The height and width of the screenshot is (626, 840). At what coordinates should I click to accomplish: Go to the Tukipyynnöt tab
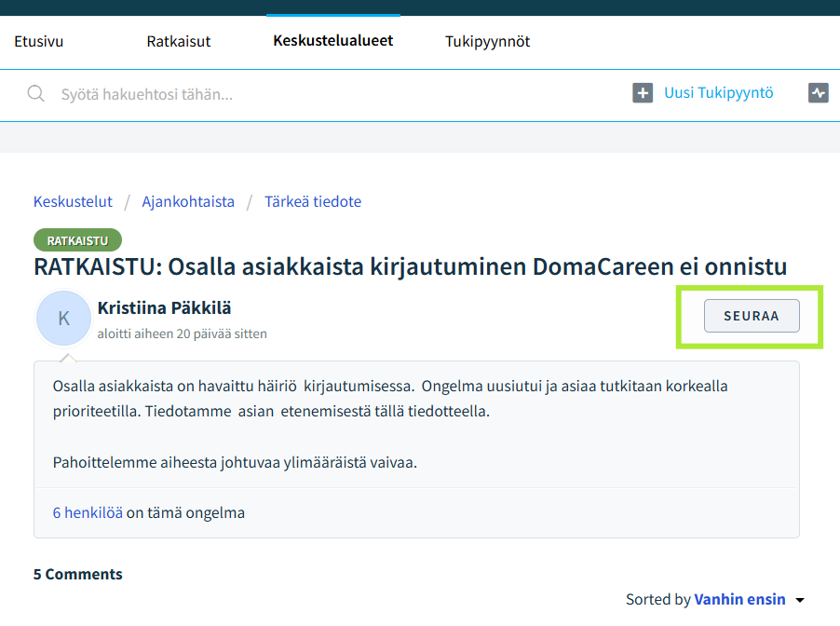(487, 41)
